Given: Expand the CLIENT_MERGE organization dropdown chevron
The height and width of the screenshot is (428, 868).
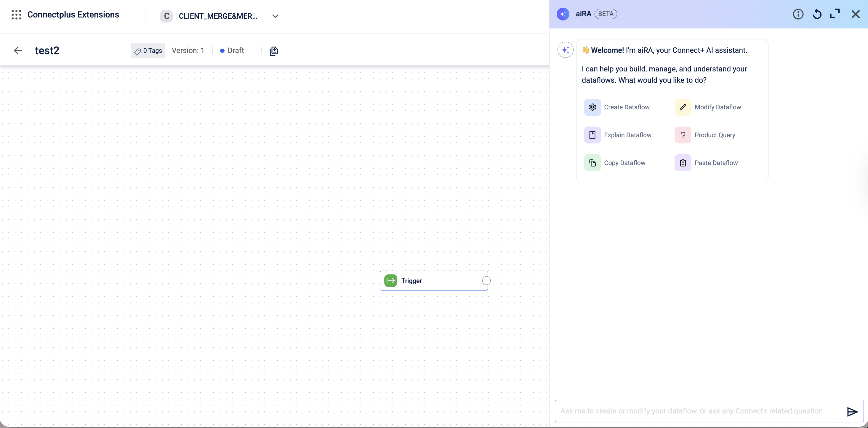Looking at the screenshot, I should [x=275, y=16].
